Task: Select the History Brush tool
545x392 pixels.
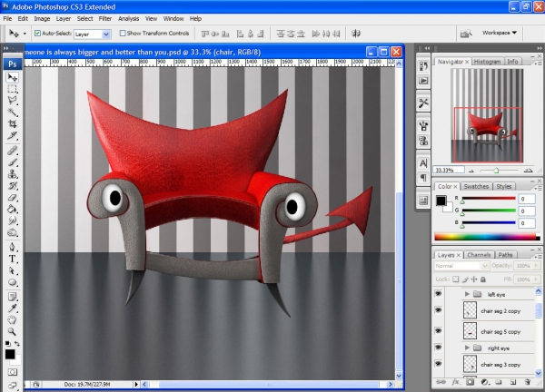Action: click(x=13, y=185)
